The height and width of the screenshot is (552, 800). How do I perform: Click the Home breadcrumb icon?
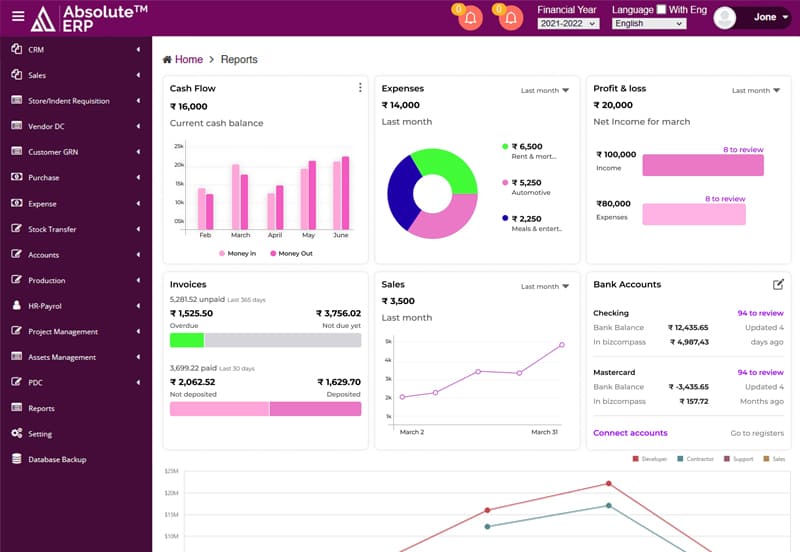(167, 60)
